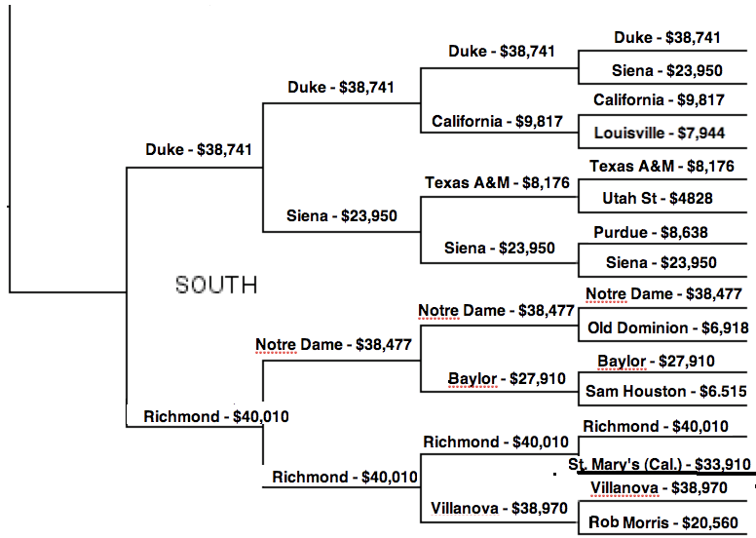This screenshot has width=756, height=538.
Task: Click Baylor - $27,910 second-round entry
Action: pyautogui.click(x=507, y=379)
